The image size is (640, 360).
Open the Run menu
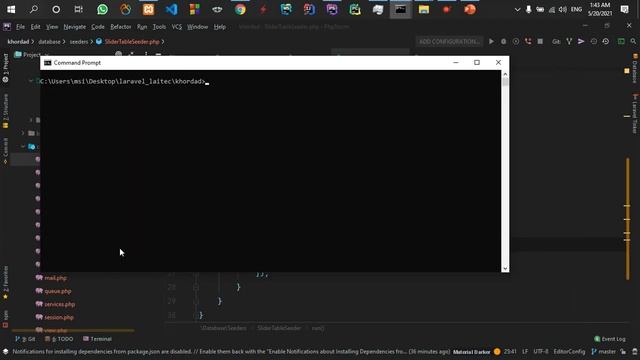[x=142, y=27]
